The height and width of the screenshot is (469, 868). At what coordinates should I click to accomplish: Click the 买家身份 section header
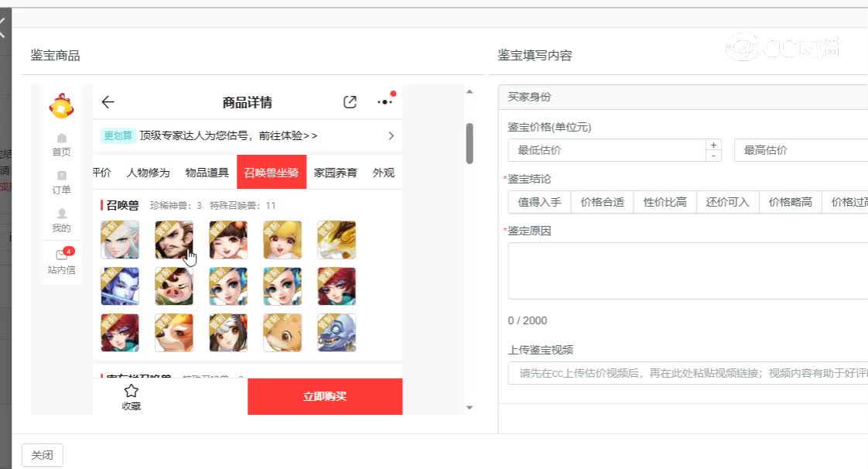683,97
